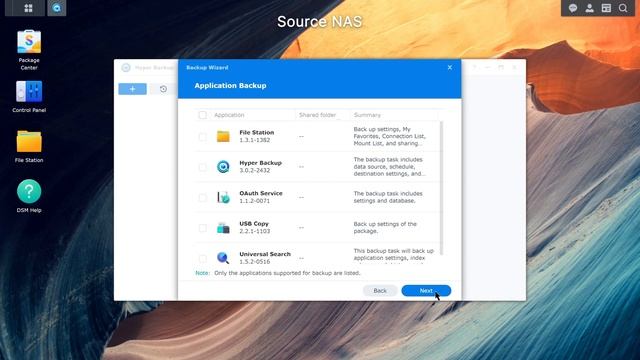Click the Next button
This screenshot has width=640, height=360.
point(426,291)
